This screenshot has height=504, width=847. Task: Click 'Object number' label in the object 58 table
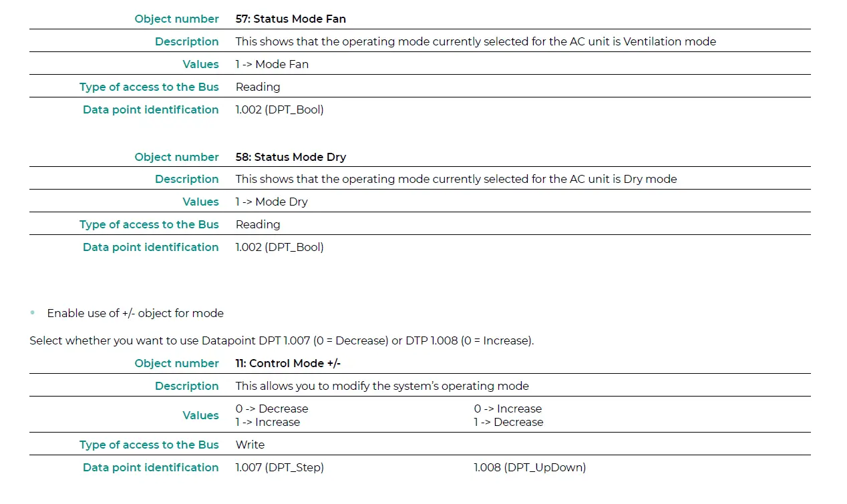click(x=176, y=157)
